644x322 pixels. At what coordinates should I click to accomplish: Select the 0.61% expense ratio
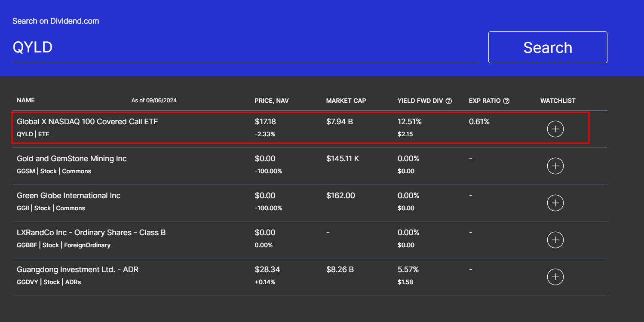click(479, 122)
